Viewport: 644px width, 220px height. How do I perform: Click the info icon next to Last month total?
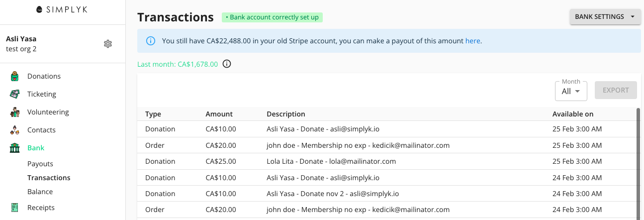coord(227,64)
